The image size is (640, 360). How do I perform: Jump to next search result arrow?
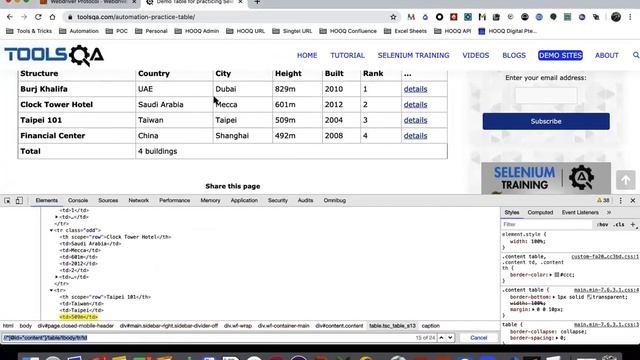pyautogui.click(x=450, y=338)
